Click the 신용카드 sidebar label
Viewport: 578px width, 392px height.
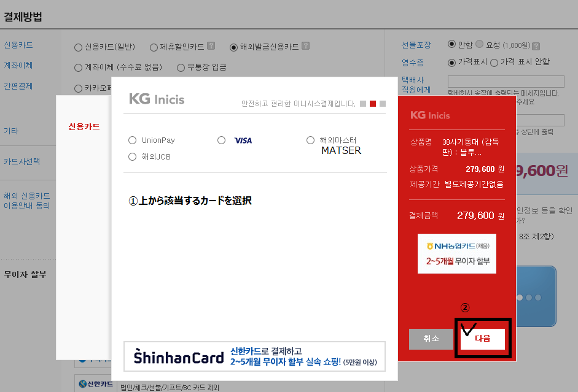18,45
